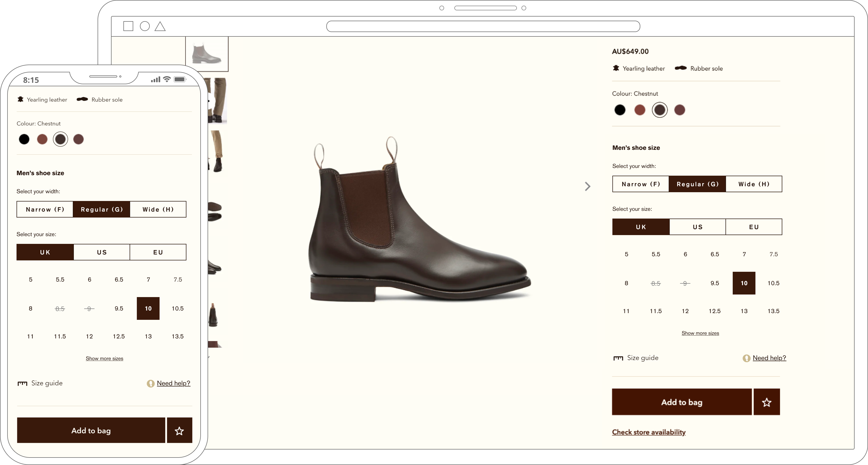Screen dimensions: 868x465
Task: Open Check store availability link
Action: [x=649, y=432]
